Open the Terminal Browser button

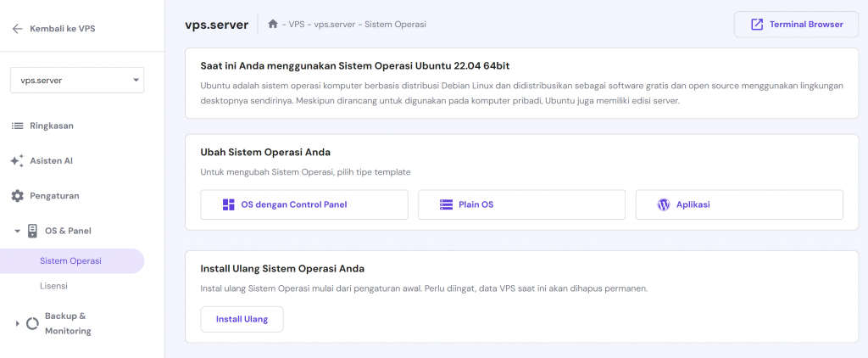[797, 25]
